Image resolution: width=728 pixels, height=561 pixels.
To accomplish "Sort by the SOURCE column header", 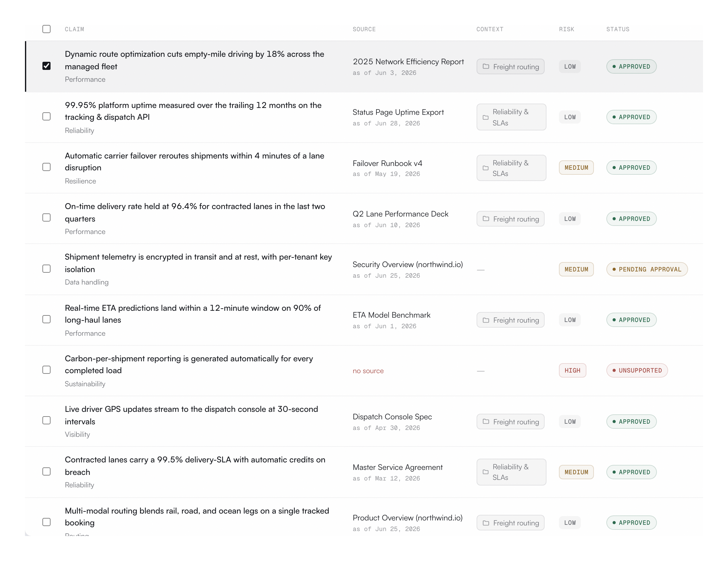I will [x=364, y=29].
